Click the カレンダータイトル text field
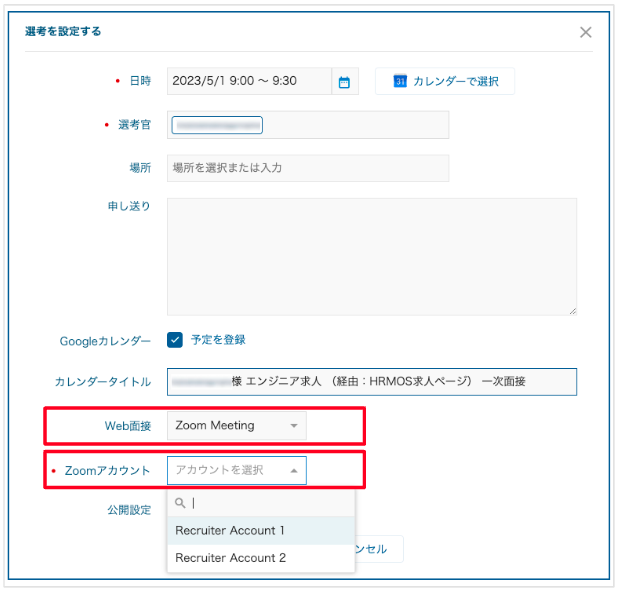618x593 pixels. [371, 382]
